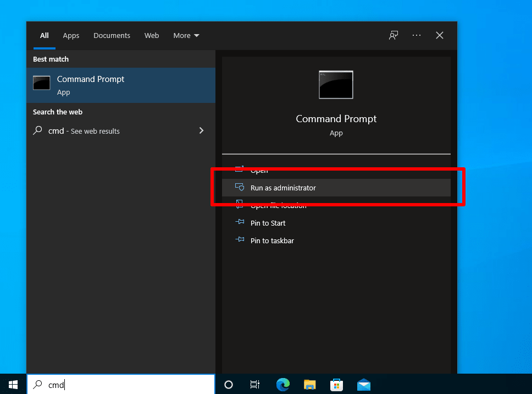Viewport: 532px width, 394px height.
Task: Click the Command Prompt icon in Best match
Action: (x=41, y=83)
